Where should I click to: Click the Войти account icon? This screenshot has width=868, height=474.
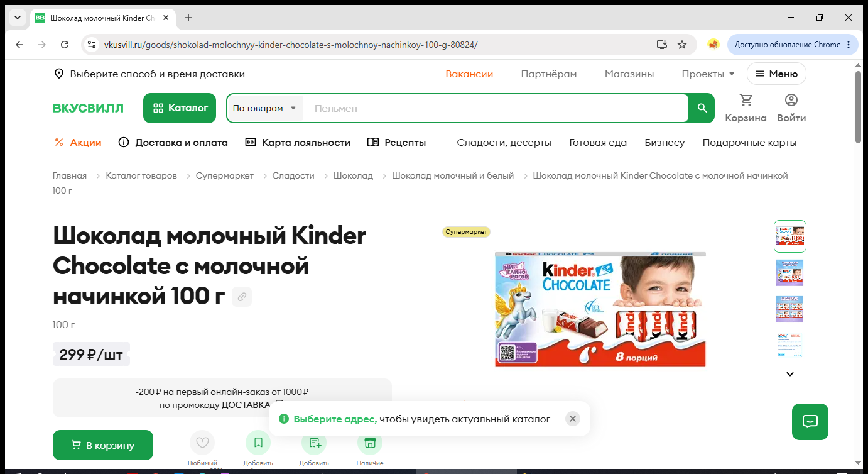791,108
